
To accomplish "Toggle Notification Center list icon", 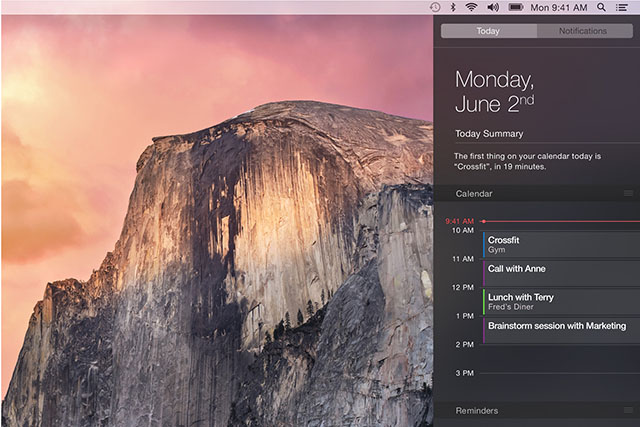I will point(623,7).
